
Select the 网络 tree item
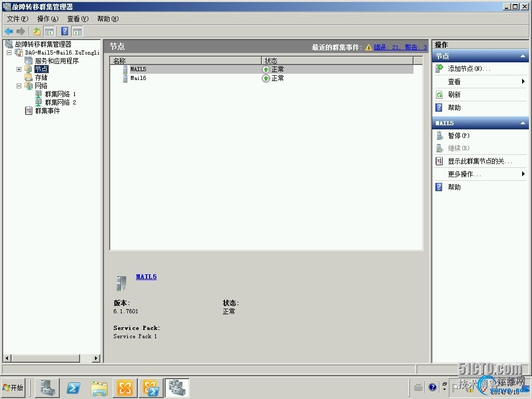[x=41, y=86]
